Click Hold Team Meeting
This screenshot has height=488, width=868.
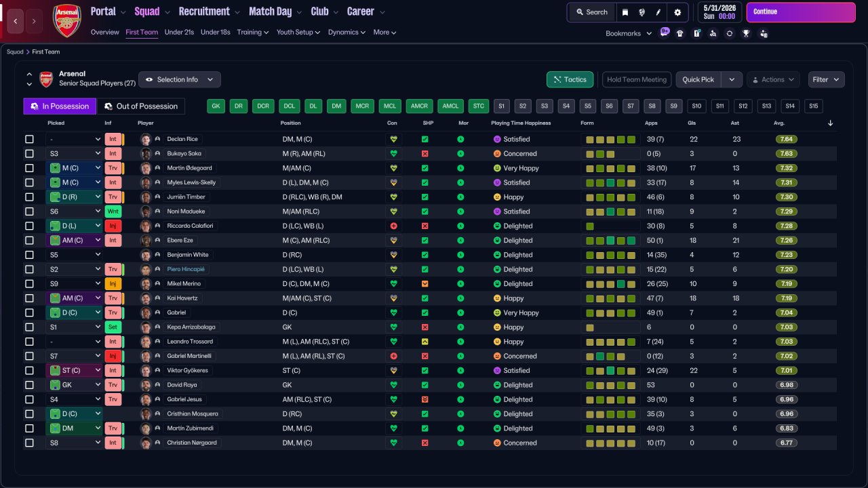637,79
